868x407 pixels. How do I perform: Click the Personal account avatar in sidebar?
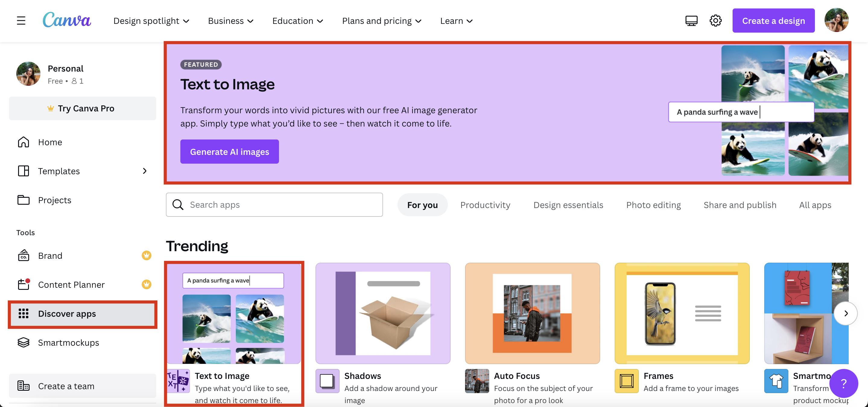(28, 73)
